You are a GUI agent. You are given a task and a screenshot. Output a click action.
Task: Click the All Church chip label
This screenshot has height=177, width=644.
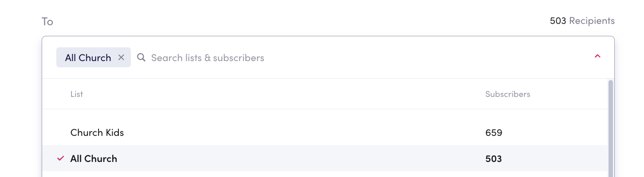click(88, 58)
